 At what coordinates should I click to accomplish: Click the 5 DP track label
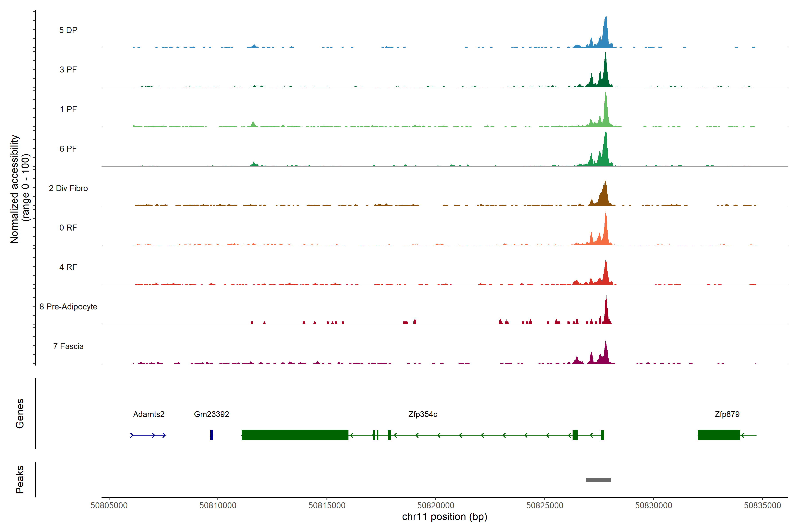[68, 30]
